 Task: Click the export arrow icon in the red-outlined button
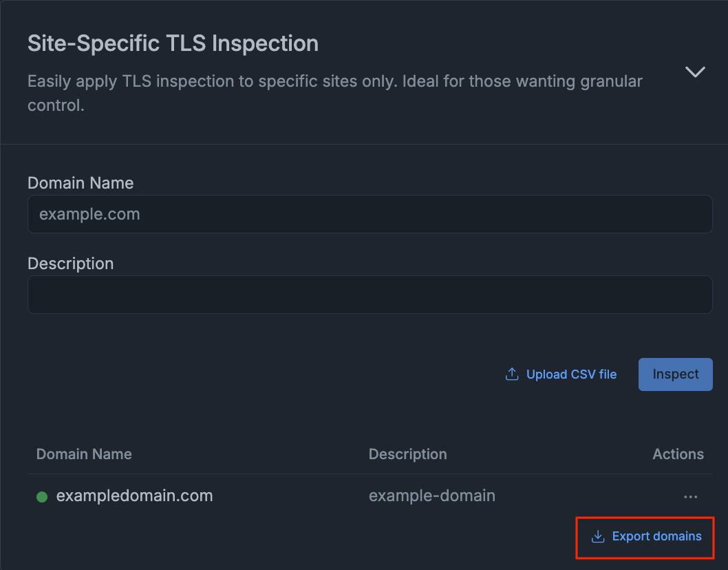(x=597, y=536)
